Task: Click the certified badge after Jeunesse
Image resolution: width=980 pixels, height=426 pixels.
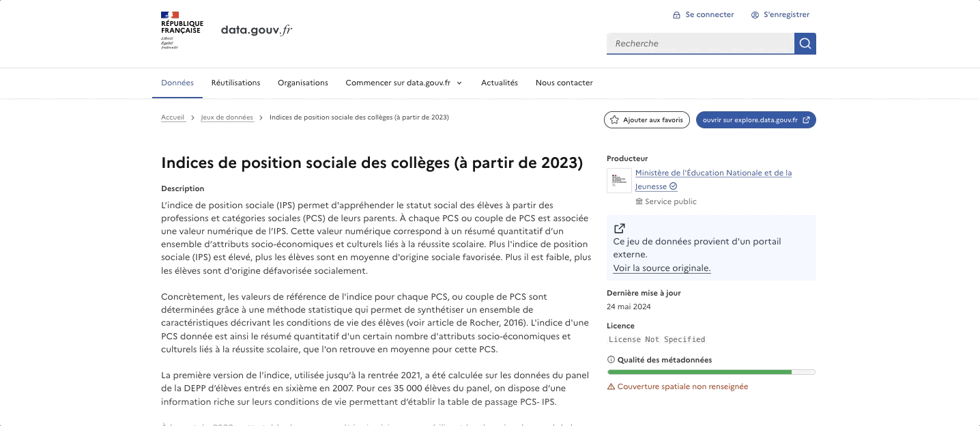Action: (674, 186)
